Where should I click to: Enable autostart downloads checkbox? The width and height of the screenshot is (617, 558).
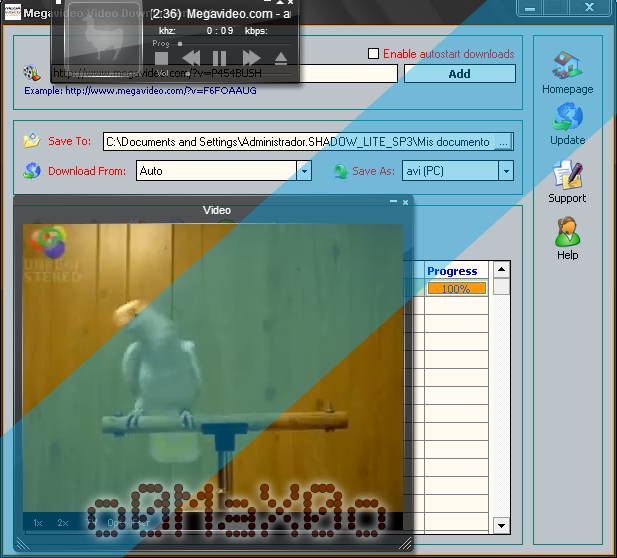coord(373,54)
